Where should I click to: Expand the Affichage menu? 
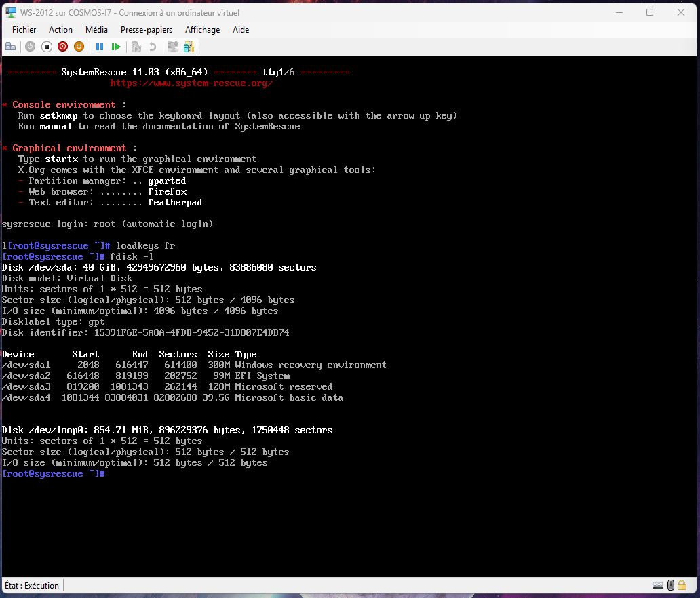tap(202, 30)
